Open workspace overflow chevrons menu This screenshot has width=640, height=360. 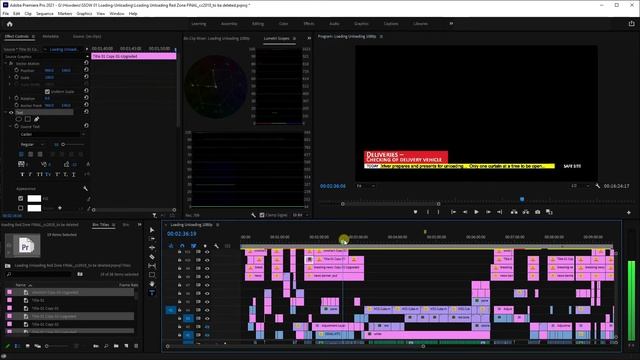(x=451, y=24)
